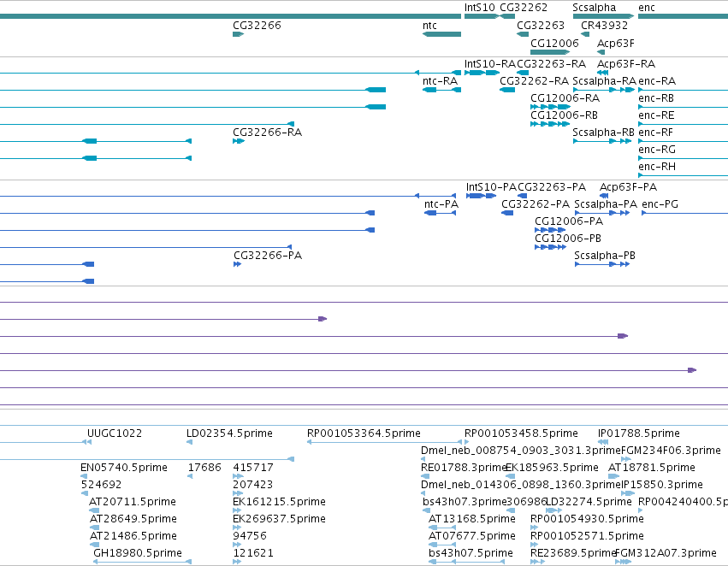
Task: Click the enc gene label
Action: click(x=647, y=8)
